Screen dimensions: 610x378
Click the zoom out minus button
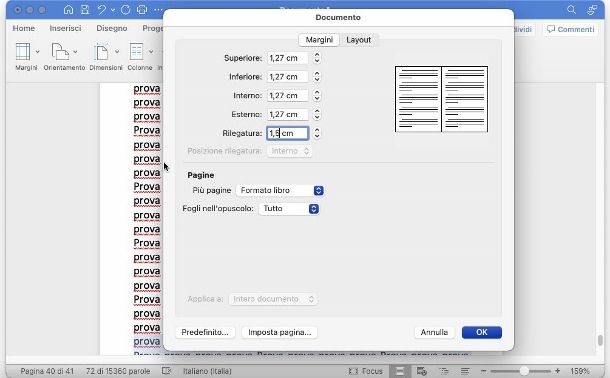tap(484, 371)
